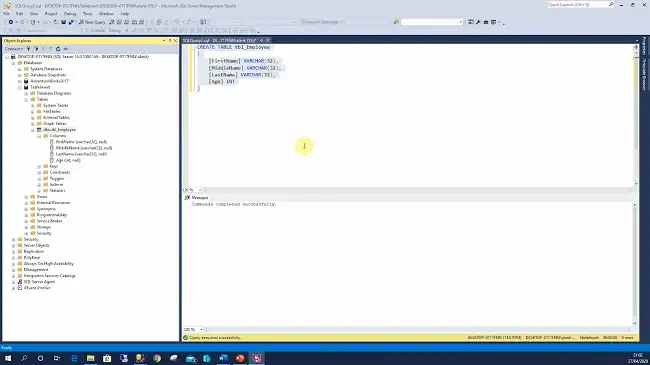650x365 pixels.
Task: Select the MiddleName column in tree
Action: pos(84,148)
